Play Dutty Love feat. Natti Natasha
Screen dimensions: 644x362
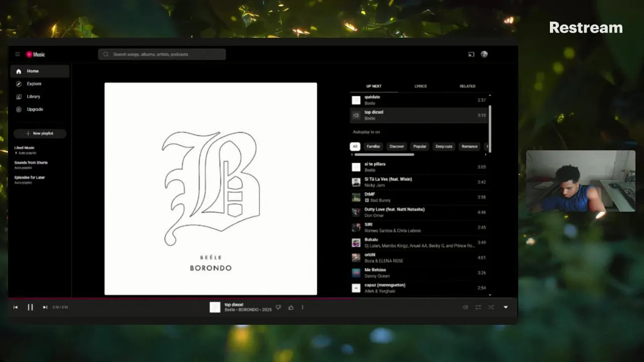(x=418, y=212)
